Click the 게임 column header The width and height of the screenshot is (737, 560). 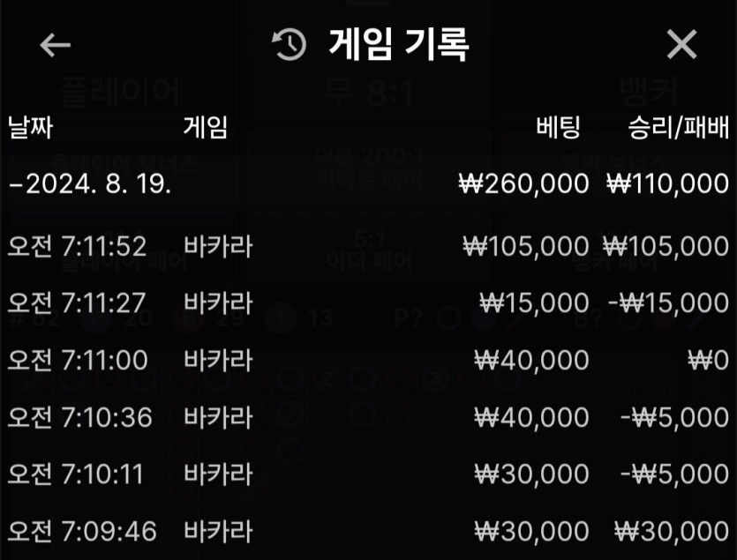click(x=206, y=127)
